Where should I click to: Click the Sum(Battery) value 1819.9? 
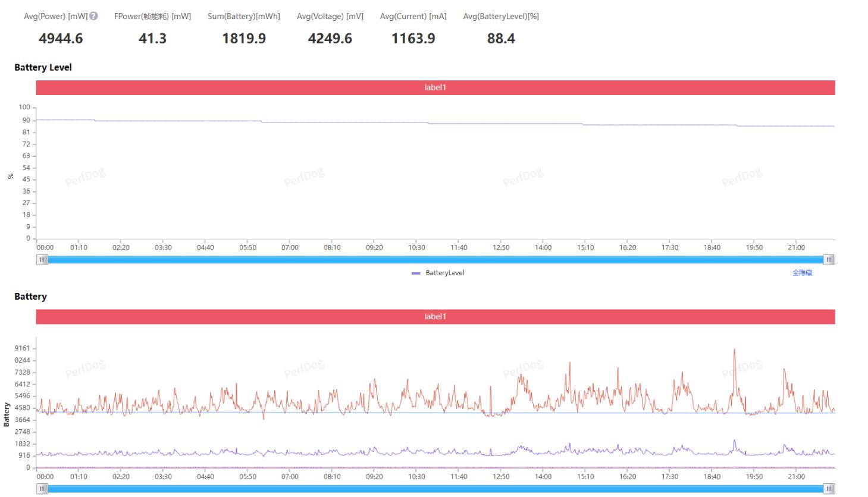244,39
